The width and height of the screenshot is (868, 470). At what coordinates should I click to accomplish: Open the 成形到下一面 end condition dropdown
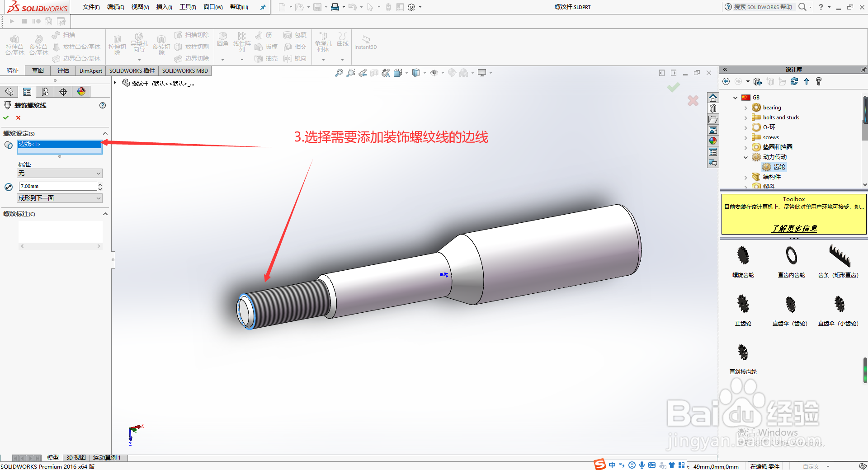pos(60,198)
